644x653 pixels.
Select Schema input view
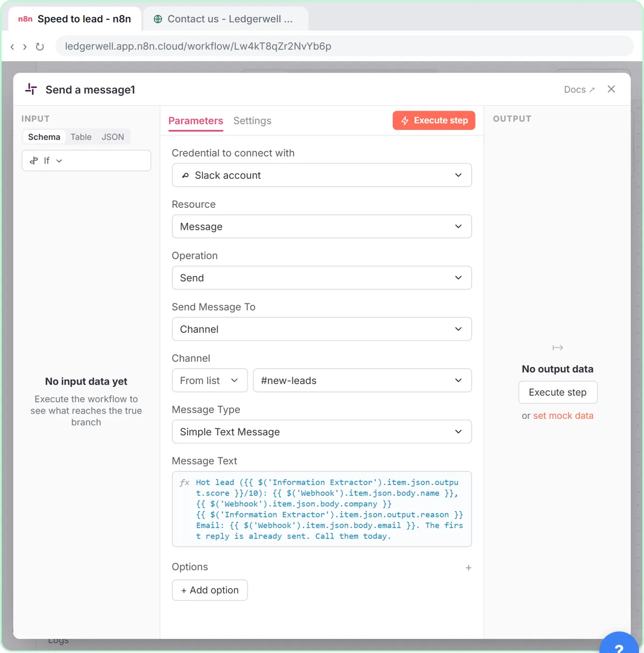point(44,137)
